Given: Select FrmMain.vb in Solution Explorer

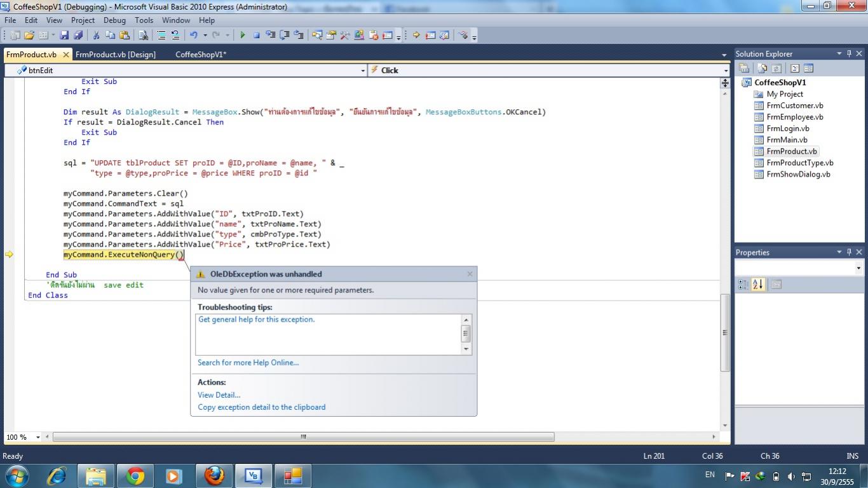Looking at the screenshot, I should pyautogui.click(x=787, y=140).
